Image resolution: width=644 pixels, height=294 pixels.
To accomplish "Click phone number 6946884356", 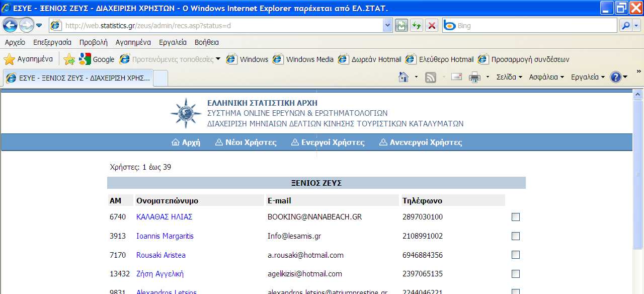I will click(423, 255).
